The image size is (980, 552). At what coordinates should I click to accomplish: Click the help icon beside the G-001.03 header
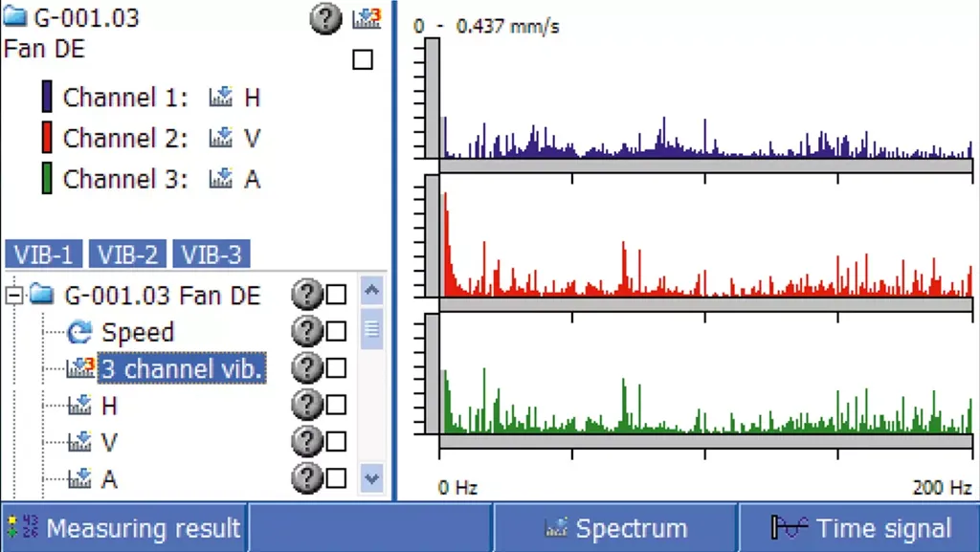pyautogui.click(x=325, y=19)
